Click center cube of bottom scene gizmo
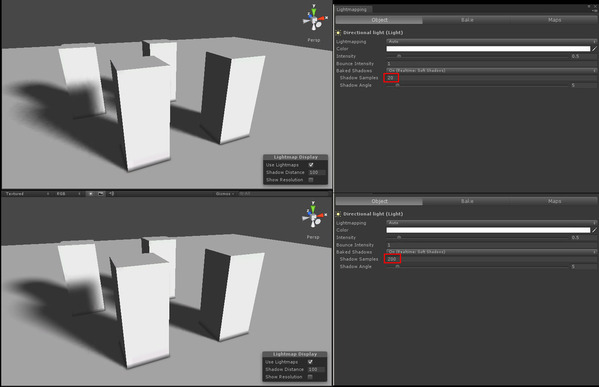Image resolution: width=599 pixels, height=387 pixels. [x=314, y=218]
